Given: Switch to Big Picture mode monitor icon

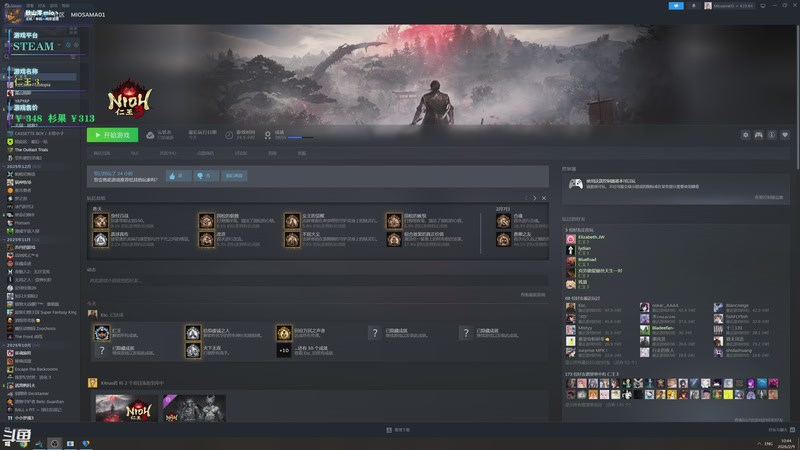Looking at the screenshot, I should (x=763, y=6).
